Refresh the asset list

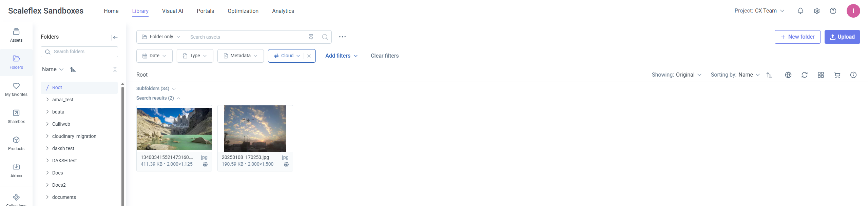(804, 75)
